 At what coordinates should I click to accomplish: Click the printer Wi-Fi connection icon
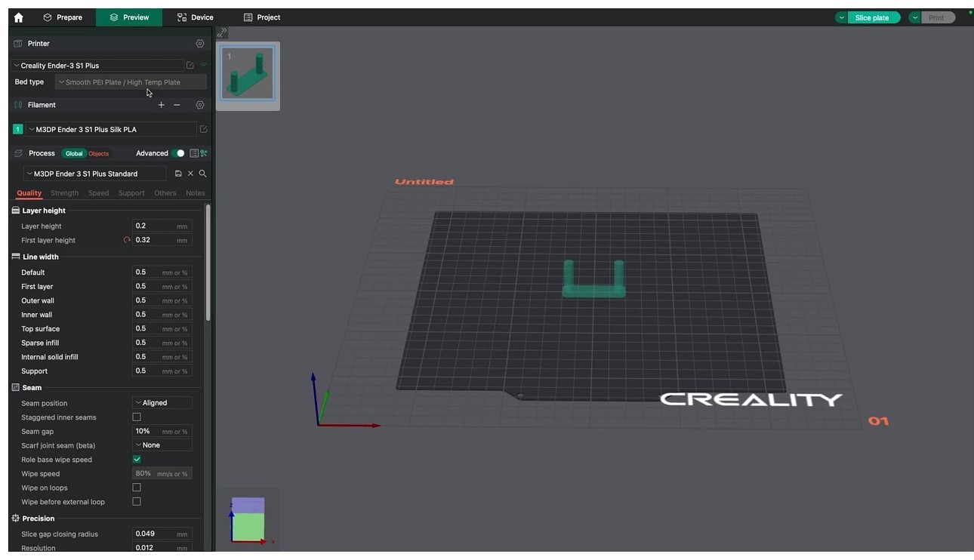coord(203,65)
